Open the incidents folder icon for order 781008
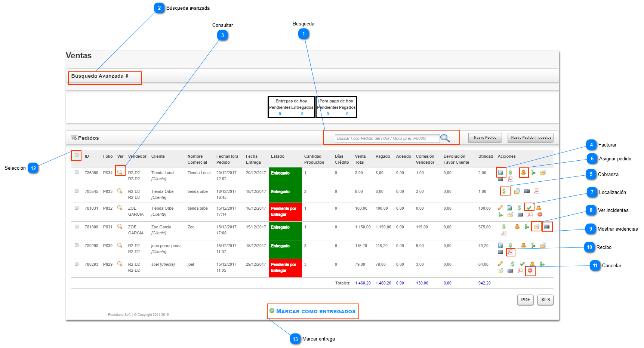The width and height of the screenshot is (644, 348). coord(536,227)
